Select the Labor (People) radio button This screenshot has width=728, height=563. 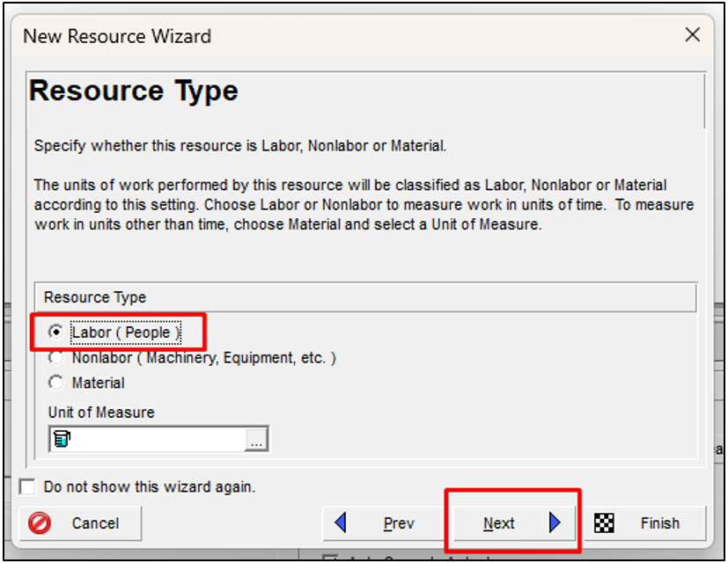(56, 333)
